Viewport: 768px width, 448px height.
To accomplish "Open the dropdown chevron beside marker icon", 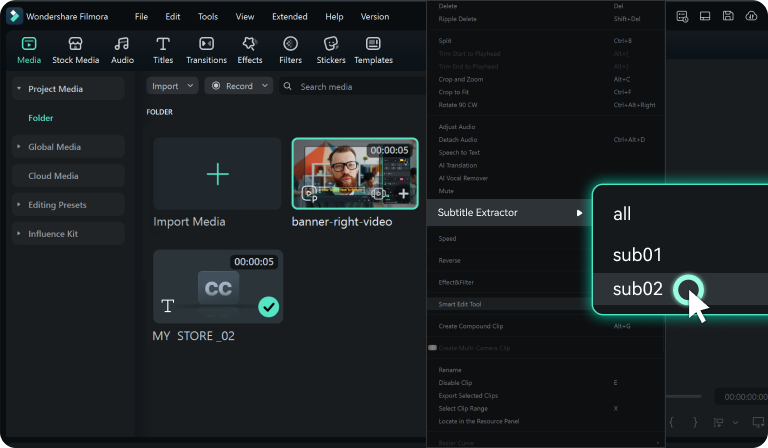I will click(735, 422).
